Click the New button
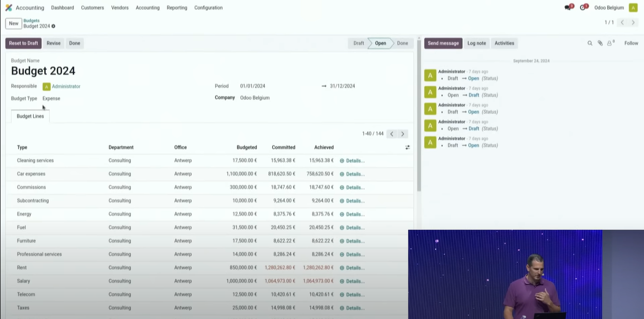This screenshot has height=319, width=644. pyautogui.click(x=14, y=23)
